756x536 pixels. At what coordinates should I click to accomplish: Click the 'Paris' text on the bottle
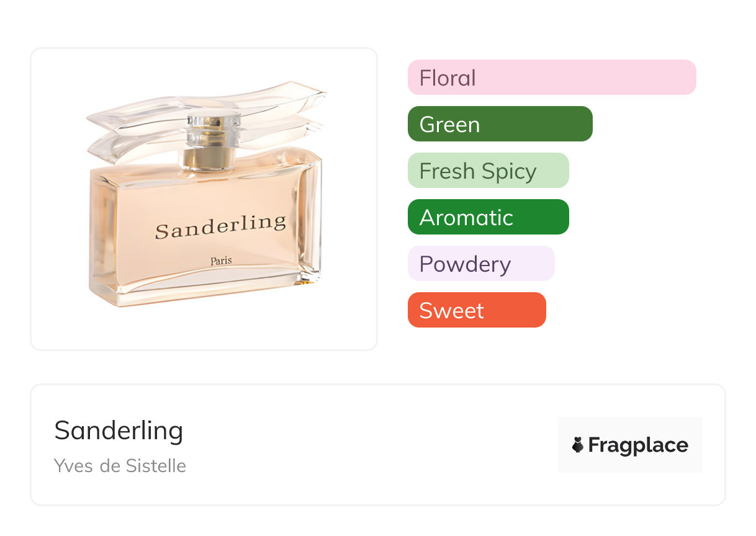coord(221,261)
